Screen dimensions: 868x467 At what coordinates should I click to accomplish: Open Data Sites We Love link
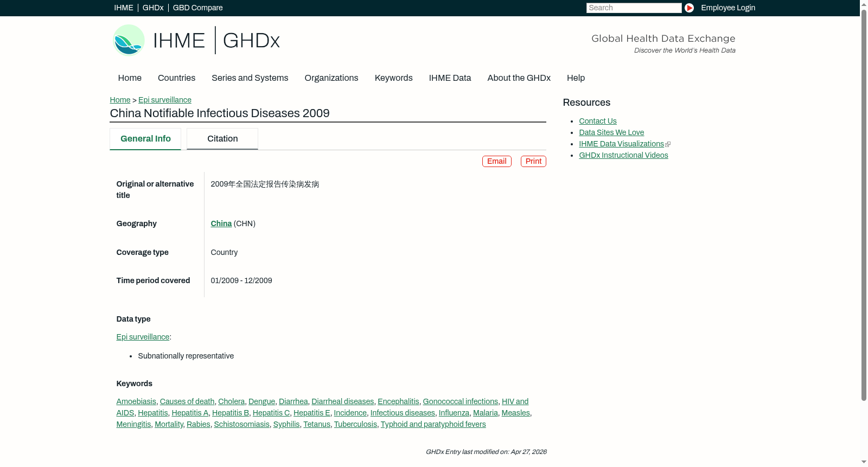point(611,132)
